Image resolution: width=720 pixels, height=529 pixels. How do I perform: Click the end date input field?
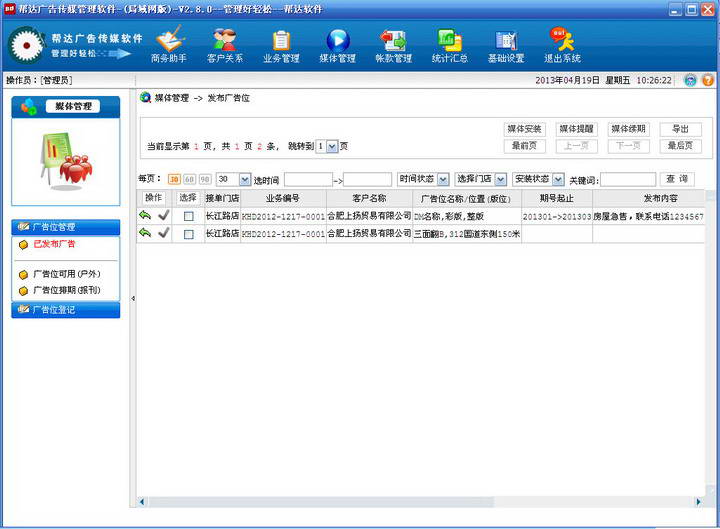pos(367,180)
